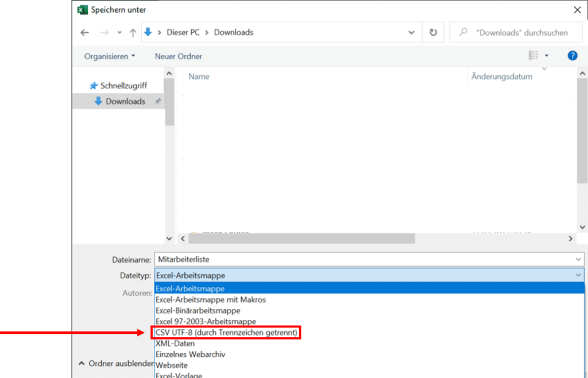This screenshot has width=588, height=378.
Task: Change the view layout icon
Action: click(x=533, y=56)
